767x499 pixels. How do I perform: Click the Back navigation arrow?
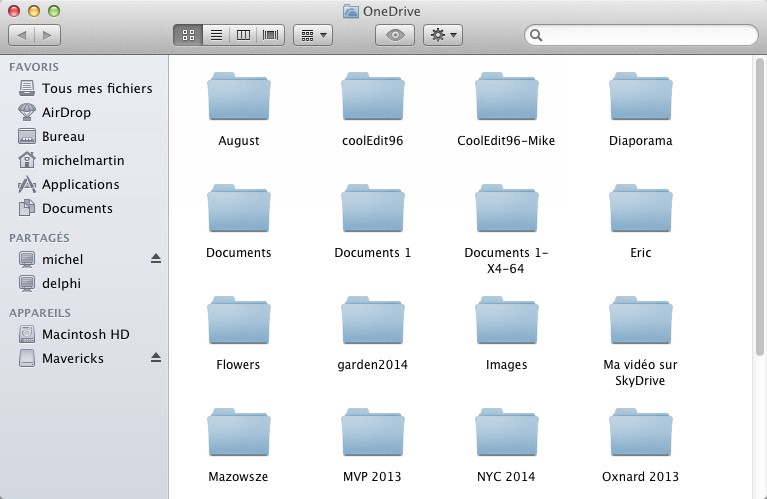(x=22, y=35)
